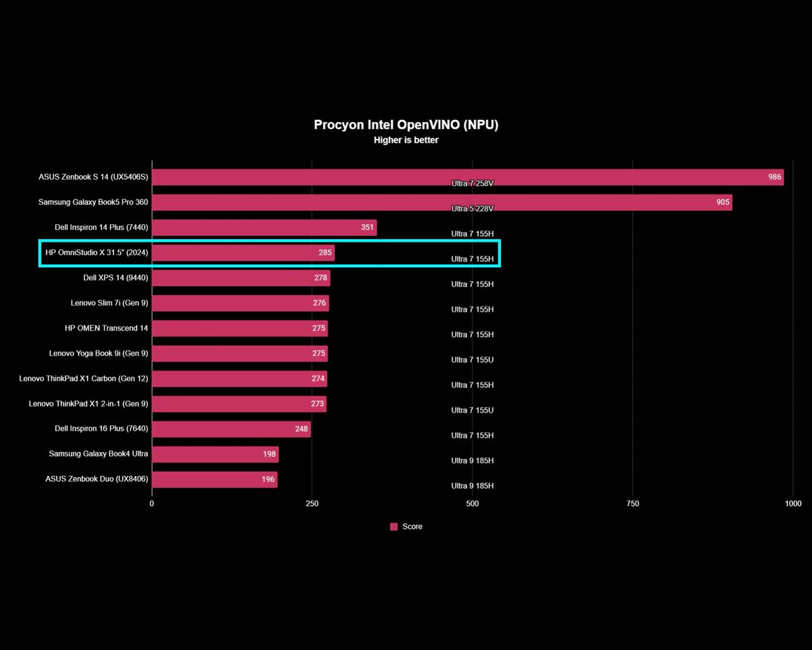Click the 905 score value
This screenshot has height=650, width=812.
723,202
